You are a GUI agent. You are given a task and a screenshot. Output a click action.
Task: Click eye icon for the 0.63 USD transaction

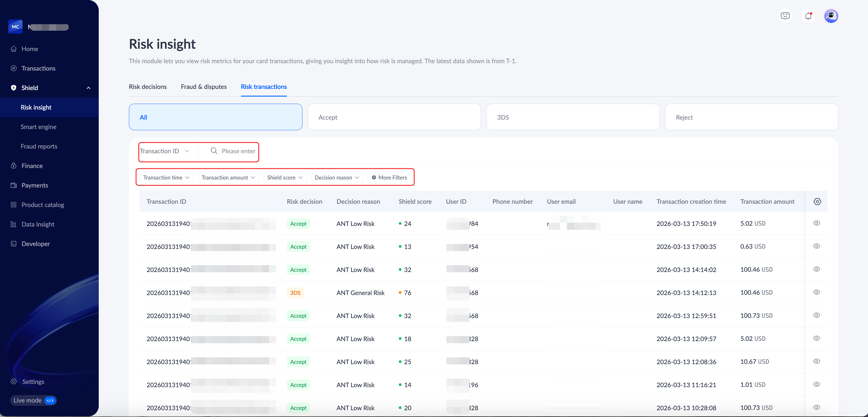(x=817, y=246)
